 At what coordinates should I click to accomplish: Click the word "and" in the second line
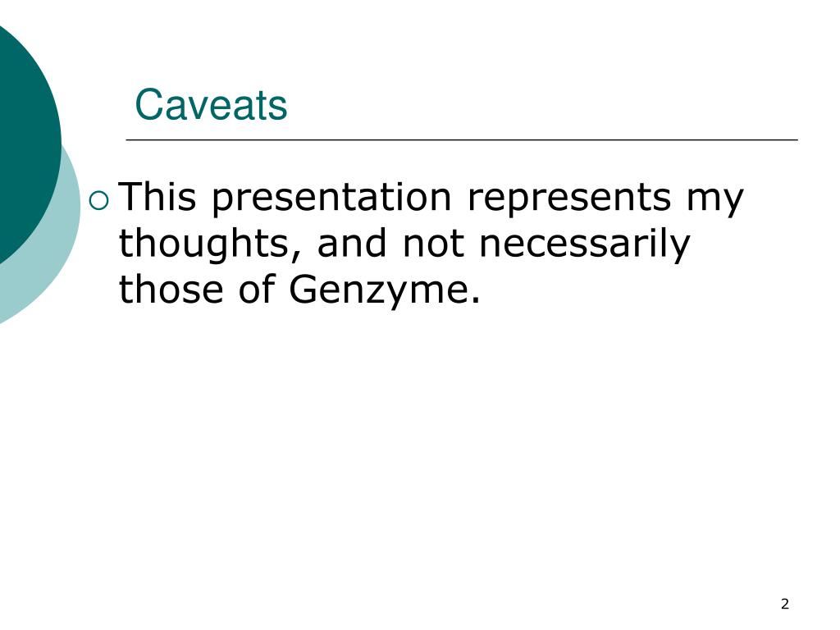tap(351, 243)
